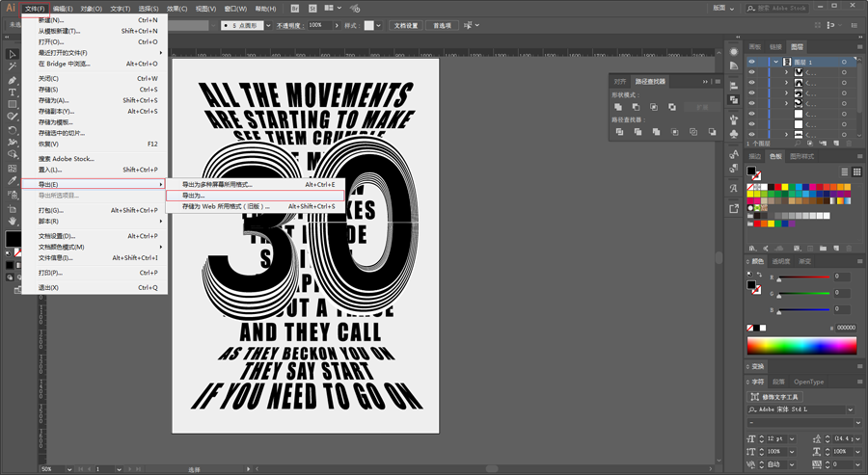
Task: Switch swatches panel to list view
Action: pyautogui.click(x=845, y=172)
